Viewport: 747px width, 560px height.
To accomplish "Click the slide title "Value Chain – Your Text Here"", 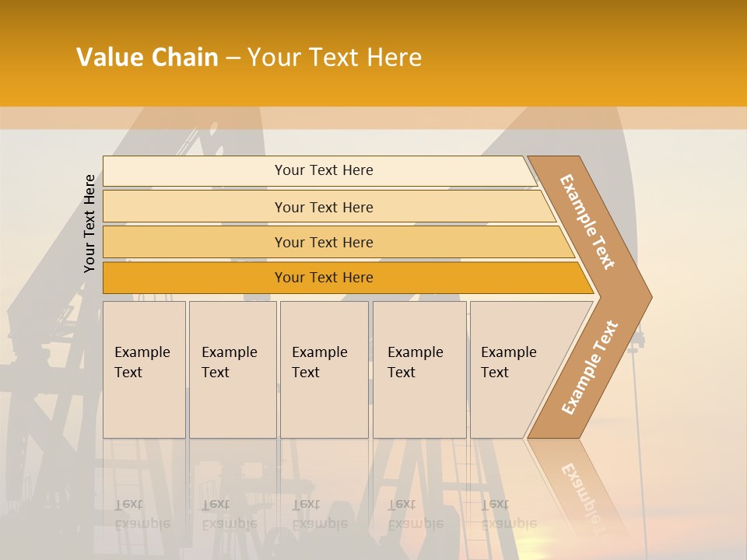I will coord(249,58).
